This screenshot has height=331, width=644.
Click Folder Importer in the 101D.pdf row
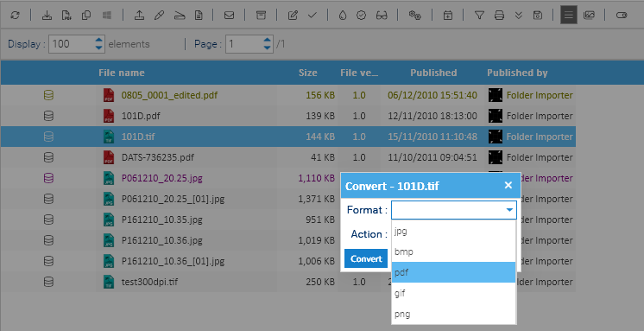pos(540,116)
